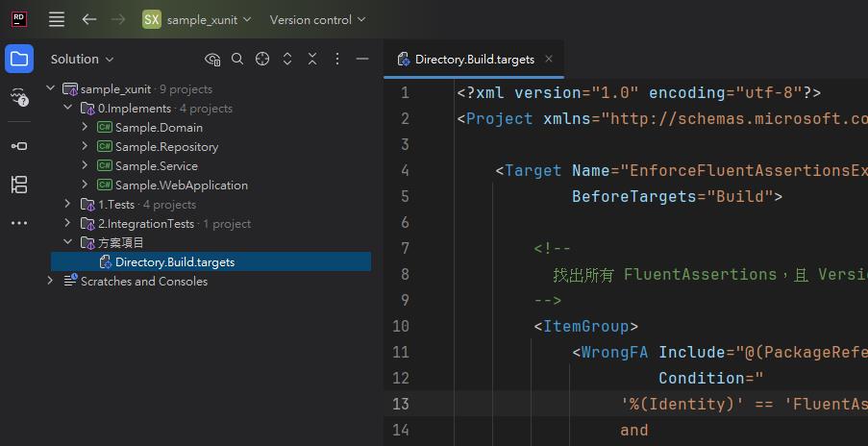The image size is (868, 446).
Task: Open the Solution view dropdown
Action: click(x=83, y=60)
